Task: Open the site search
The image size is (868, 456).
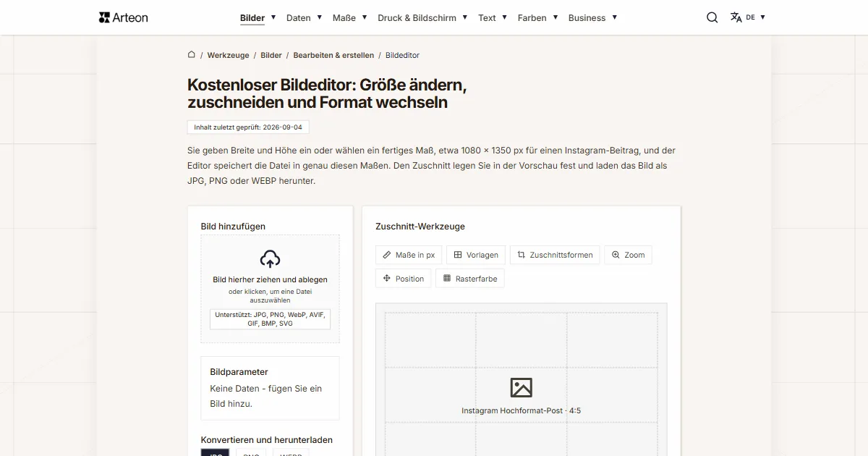Action: (x=712, y=17)
